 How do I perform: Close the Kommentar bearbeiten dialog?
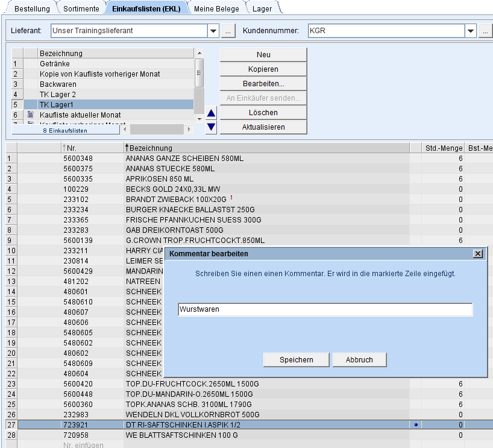[478, 254]
